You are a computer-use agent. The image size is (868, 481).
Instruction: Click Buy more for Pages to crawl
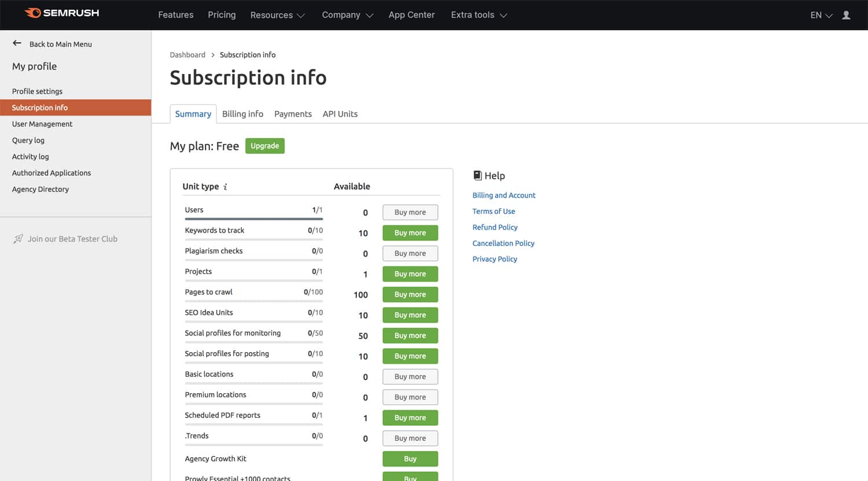coord(410,294)
